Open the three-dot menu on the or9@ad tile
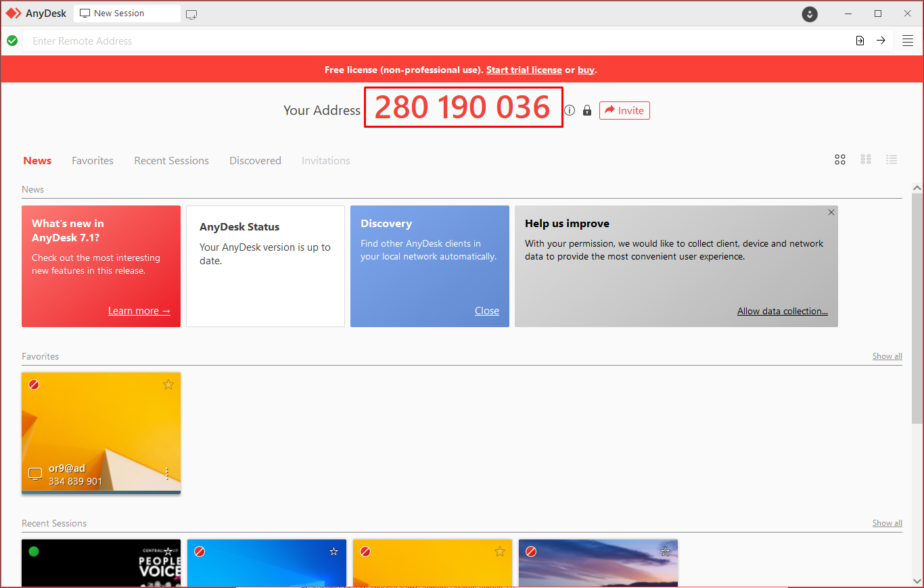 pyautogui.click(x=167, y=473)
